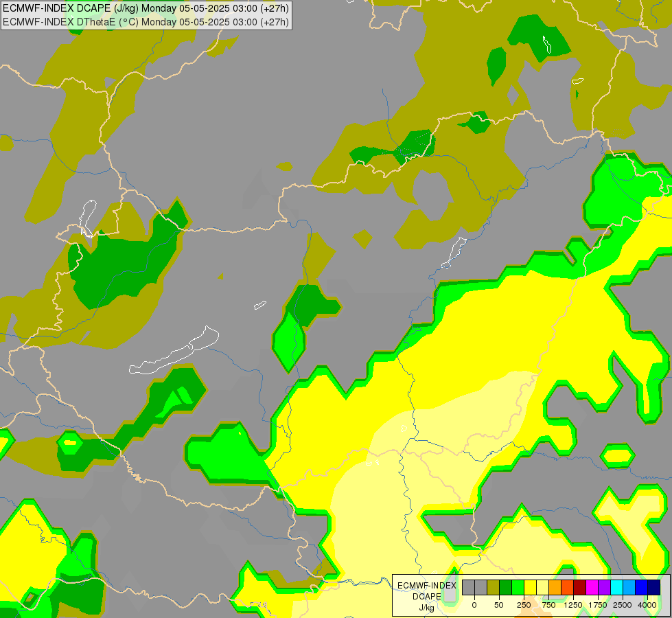The height and width of the screenshot is (618, 672).
Task: Click the DCAPE (J/kg) title line
Action: [x=146, y=8]
